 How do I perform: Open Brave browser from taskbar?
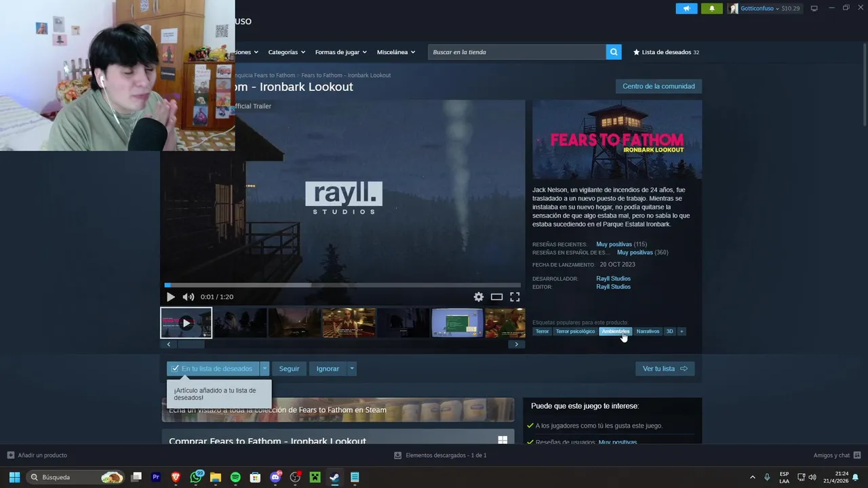click(x=176, y=477)
